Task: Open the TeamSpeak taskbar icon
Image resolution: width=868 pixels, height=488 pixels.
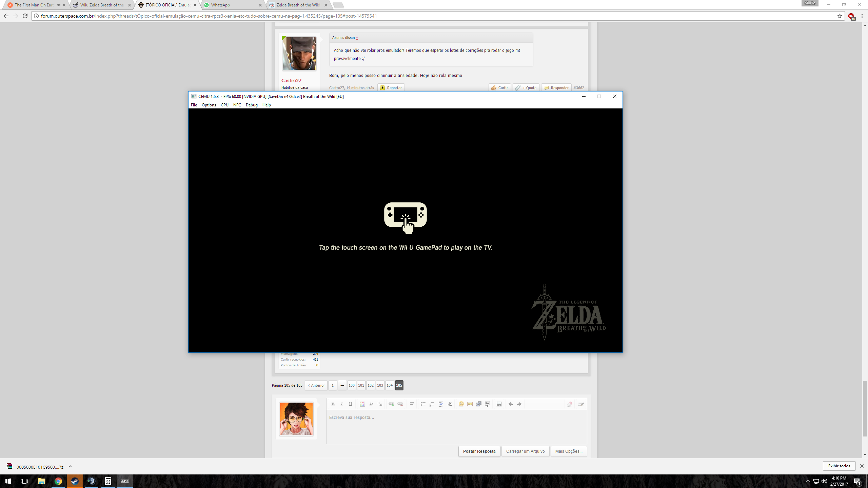Action: point(91,481)
